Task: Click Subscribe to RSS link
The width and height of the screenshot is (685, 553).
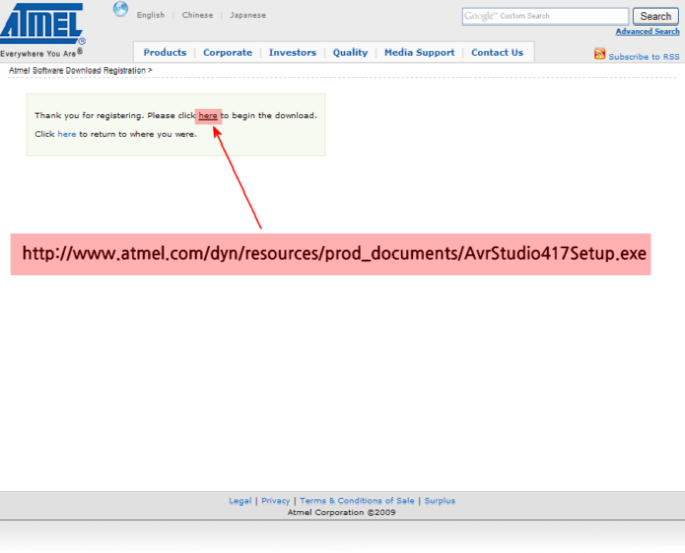Action: 644,57
